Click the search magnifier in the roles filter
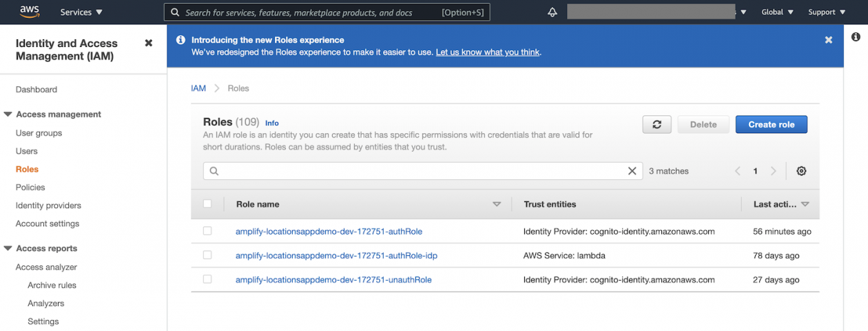The image size is (868, 331). tap(214, 171)
